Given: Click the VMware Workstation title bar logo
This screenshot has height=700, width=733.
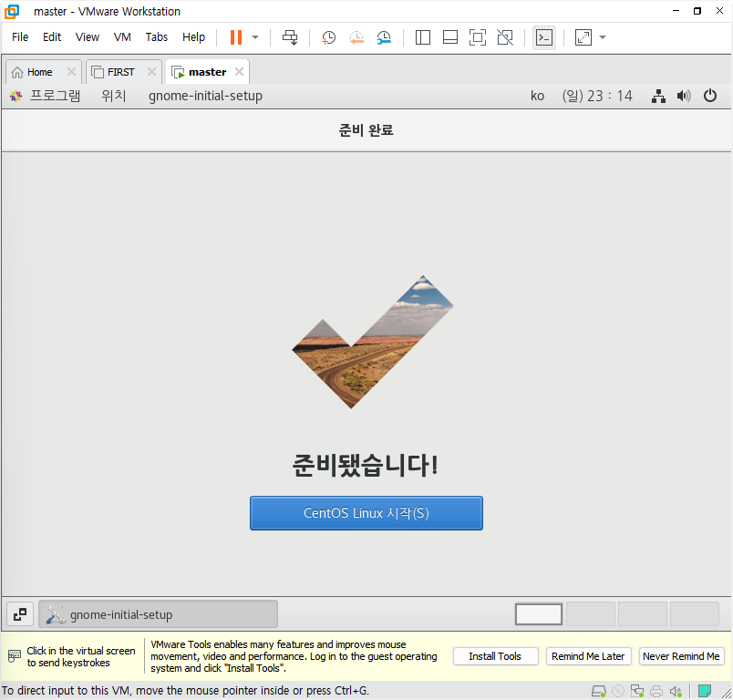Looking at the screenshot, I should tap(12, 12).
